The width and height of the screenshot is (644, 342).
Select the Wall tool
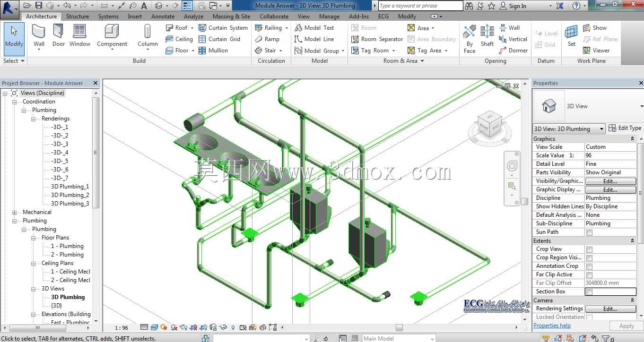pyautogui.click(x=39, y=36)
